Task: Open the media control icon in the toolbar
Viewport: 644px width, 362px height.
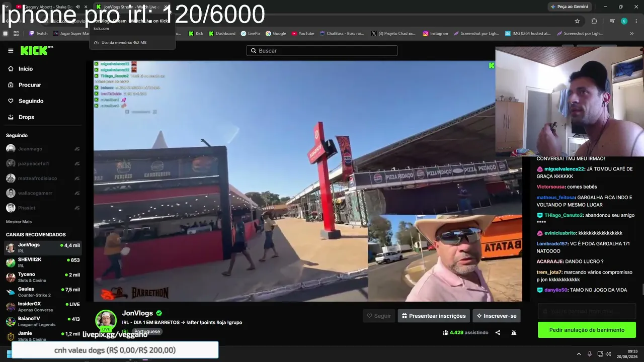Action: [x=612, y=21]
